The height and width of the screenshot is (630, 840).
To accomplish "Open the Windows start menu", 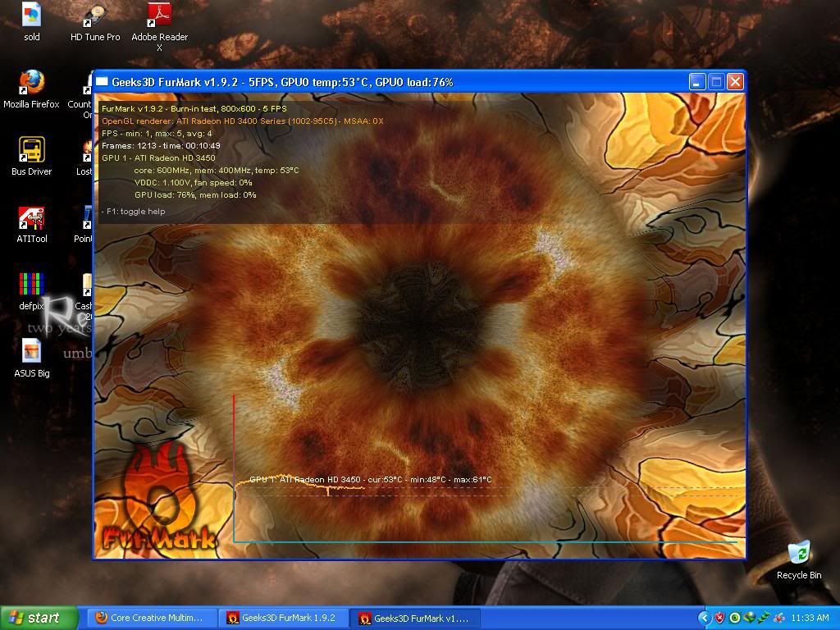I will pyautogui.click(x=39, y=618).
